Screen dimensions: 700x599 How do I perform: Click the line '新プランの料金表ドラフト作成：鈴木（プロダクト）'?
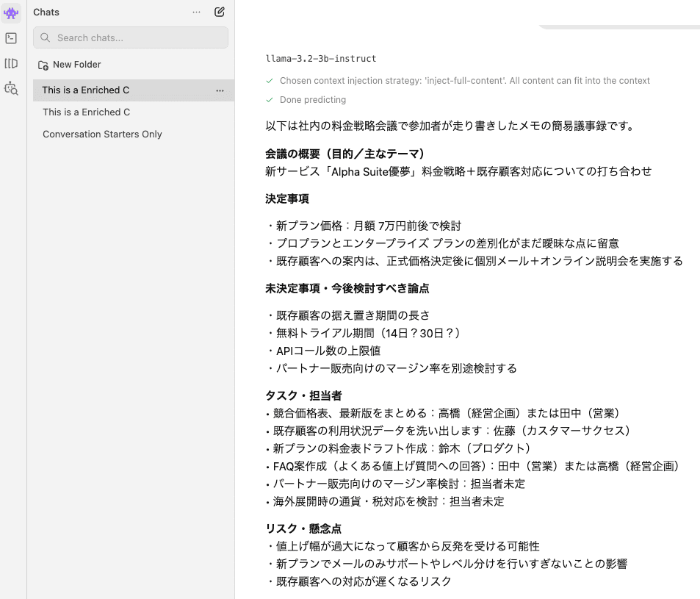click(x=399, y=448)
